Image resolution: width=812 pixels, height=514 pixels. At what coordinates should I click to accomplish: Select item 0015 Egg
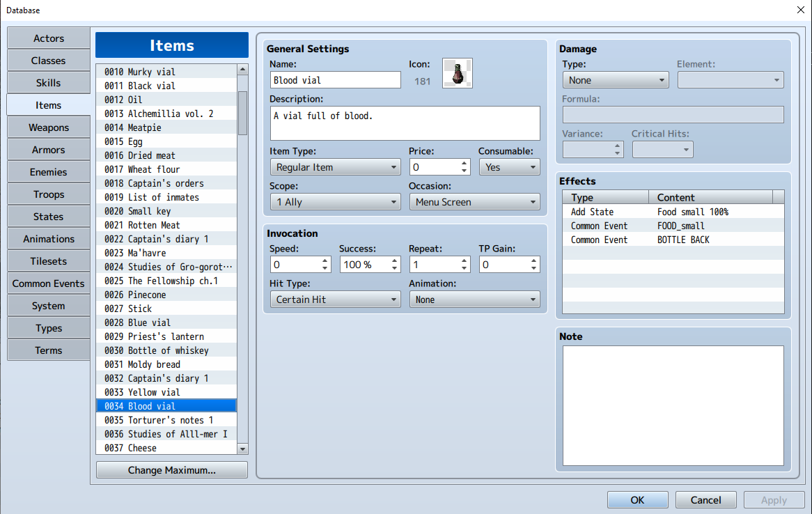[x=166, y=141]
